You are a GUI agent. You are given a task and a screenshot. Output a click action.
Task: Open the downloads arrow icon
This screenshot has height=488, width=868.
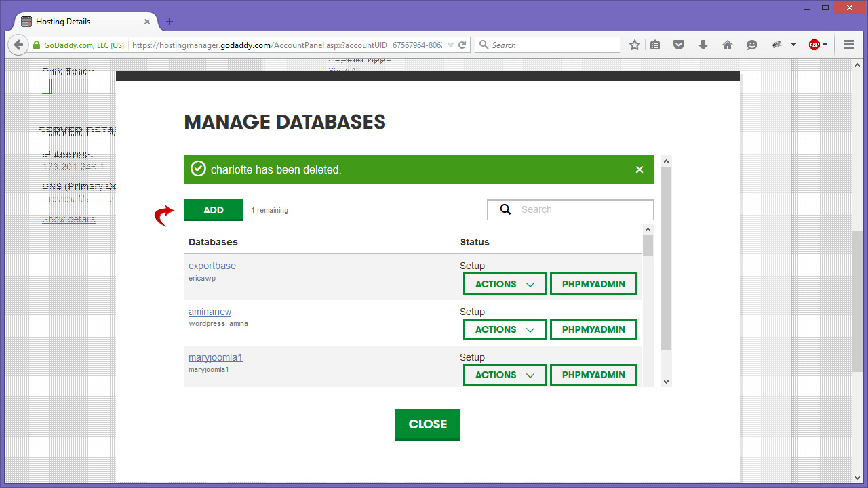click(703, 45)
